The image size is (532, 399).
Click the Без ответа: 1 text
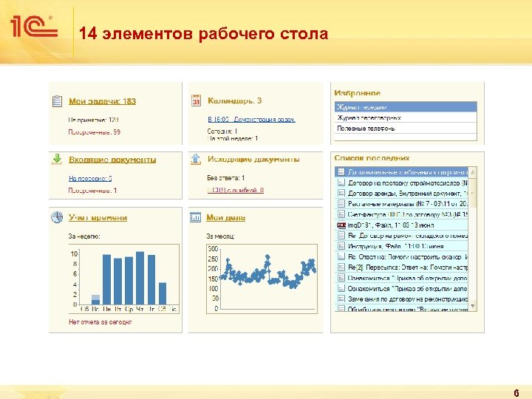coord(225,178)
